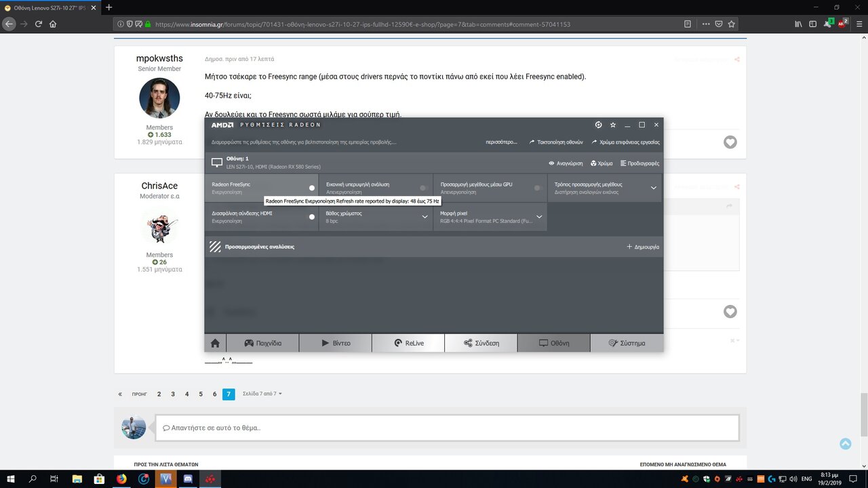Open the Χρώμα color settings

[x=601, y=163]
